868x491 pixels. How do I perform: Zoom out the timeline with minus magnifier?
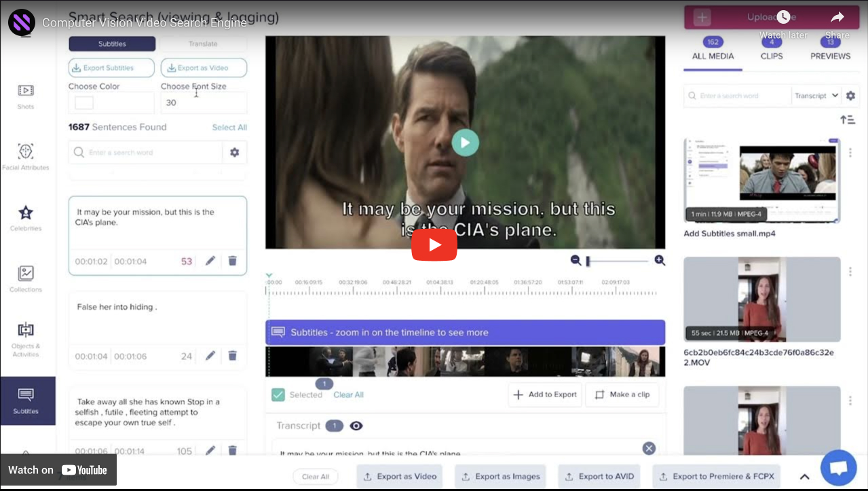coord(575,260)
